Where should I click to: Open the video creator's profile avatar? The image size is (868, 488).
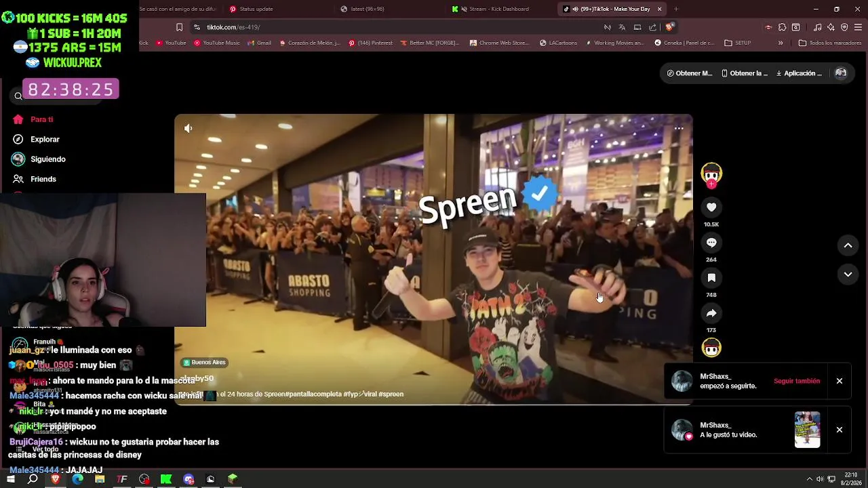(711, 174)
